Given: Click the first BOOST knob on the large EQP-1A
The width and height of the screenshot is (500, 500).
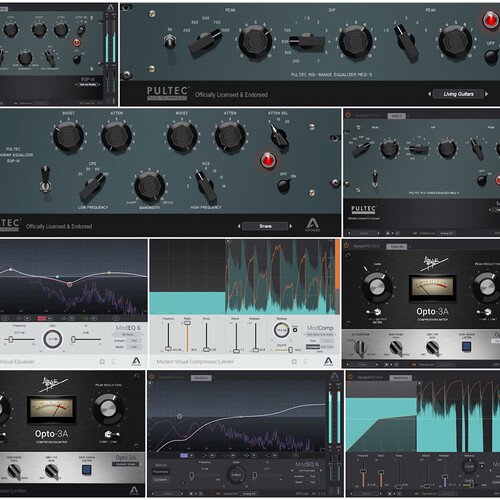Looking at the screenshot, I should [68, 136].
